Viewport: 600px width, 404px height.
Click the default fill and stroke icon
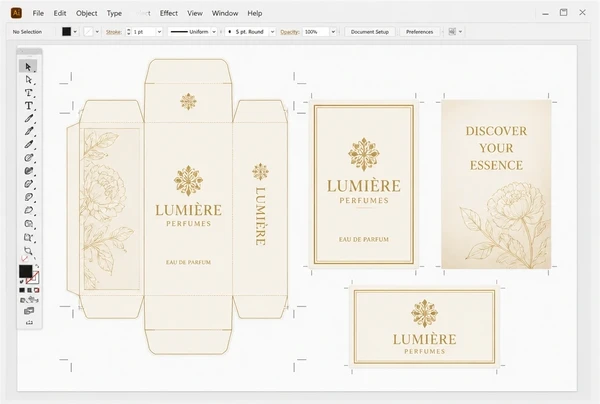click(x=21, y=282)
